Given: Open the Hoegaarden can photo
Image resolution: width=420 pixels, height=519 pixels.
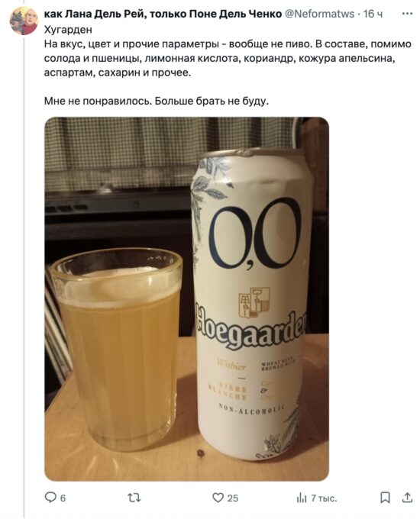Looking at the screenshot, I should tap(187, 299).
